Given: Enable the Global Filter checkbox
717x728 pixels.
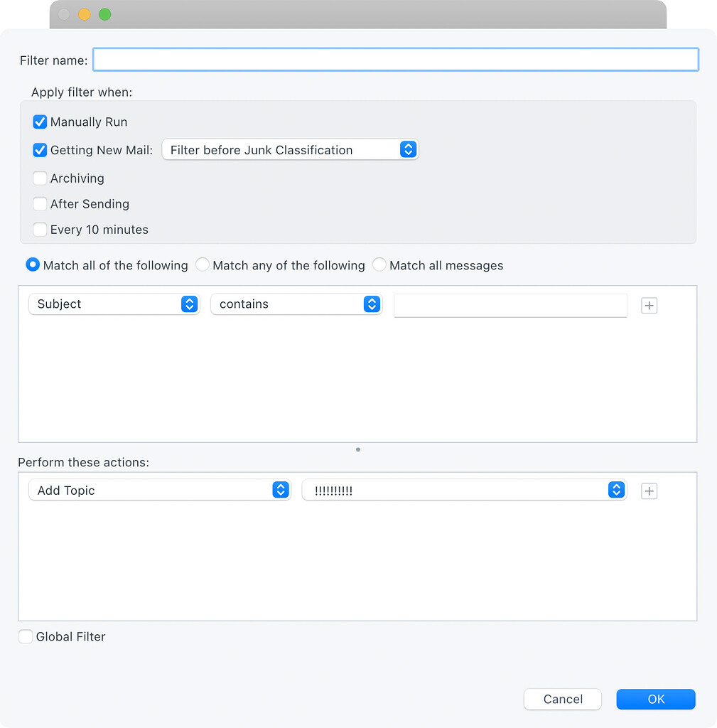Looking at the screenshot, I should [x=26, y=636].
